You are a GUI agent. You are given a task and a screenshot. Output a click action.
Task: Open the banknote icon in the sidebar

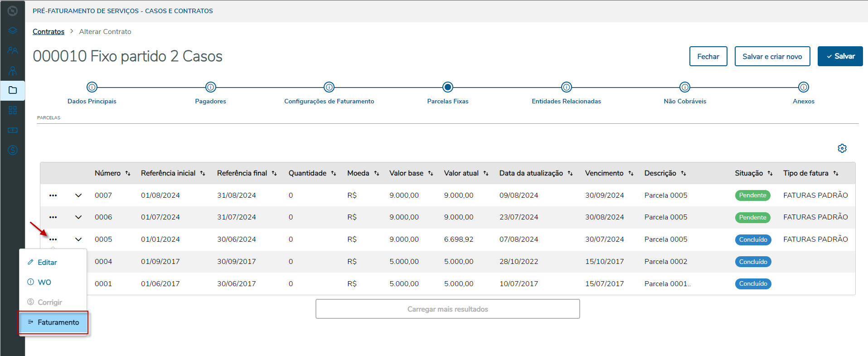tap(13, 130)
